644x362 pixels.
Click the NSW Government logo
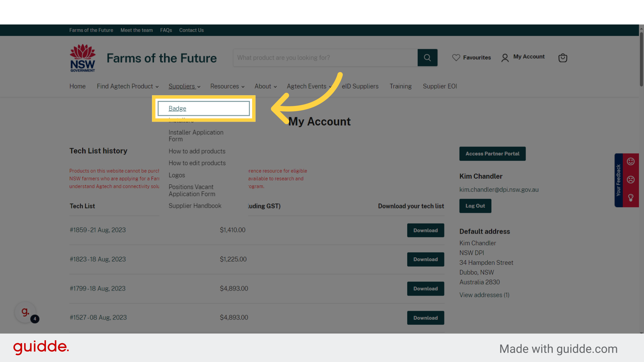(x=83, y=58)
